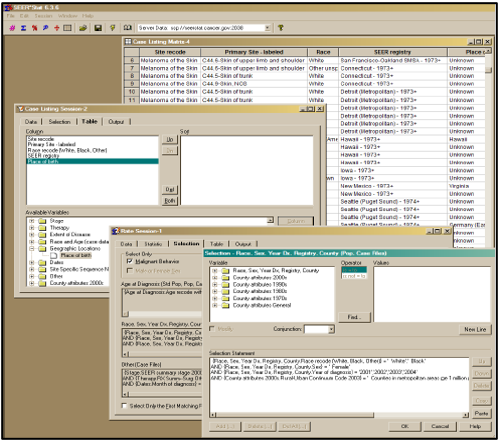The image size is (500, 440).
Task: Toggle the Male or Female Sex checkbox
Action: (130, 271)
